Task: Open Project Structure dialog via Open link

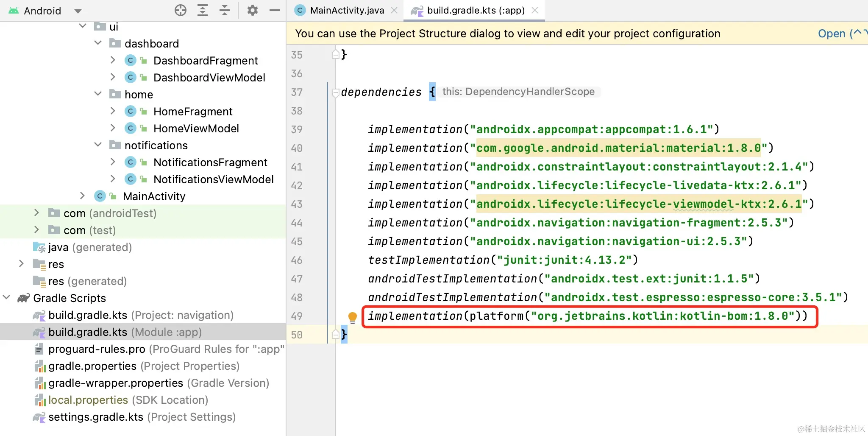Action: pos(832,34)
